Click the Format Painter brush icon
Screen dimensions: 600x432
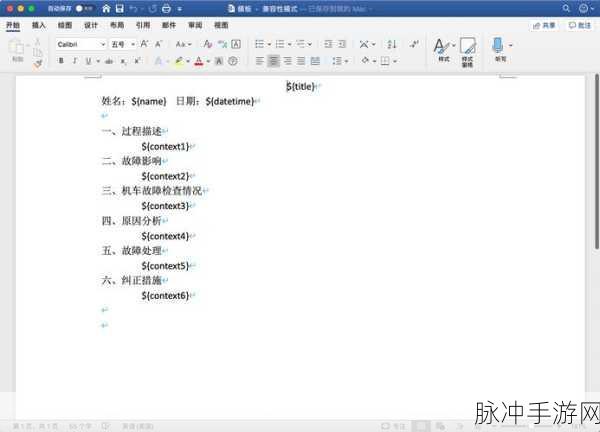38,65
